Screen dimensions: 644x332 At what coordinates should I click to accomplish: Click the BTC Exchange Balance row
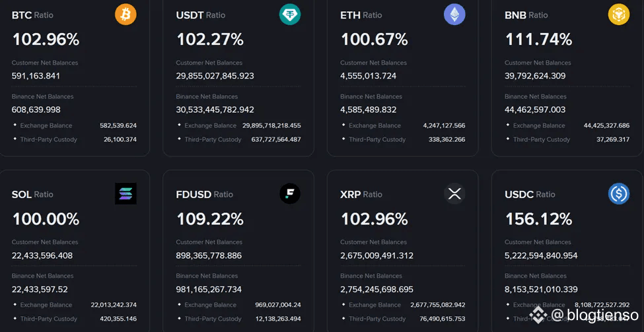click(75, 125)
